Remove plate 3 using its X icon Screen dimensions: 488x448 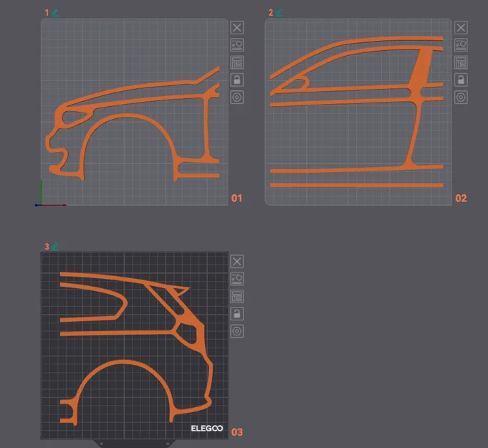[237, 262]
